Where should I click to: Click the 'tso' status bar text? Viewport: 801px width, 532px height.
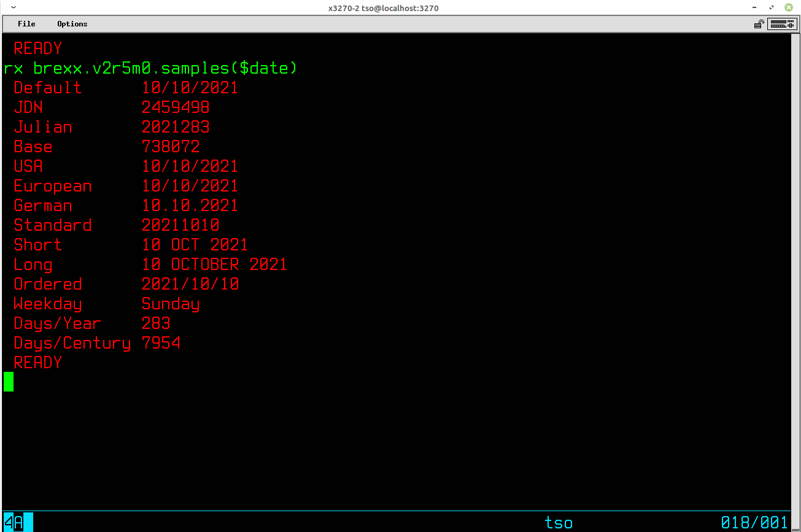pos(559,522)
